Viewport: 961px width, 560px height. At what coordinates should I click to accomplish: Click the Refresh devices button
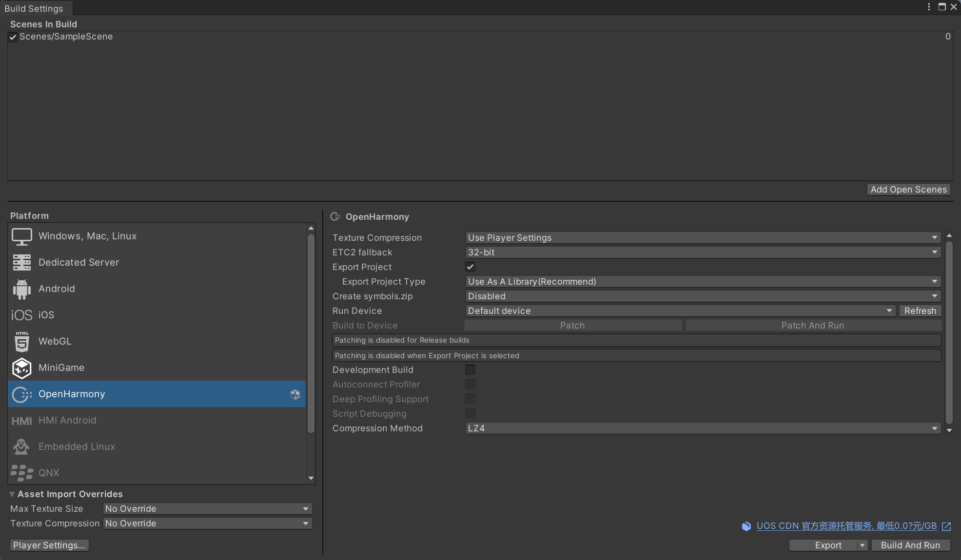(920, 311)
